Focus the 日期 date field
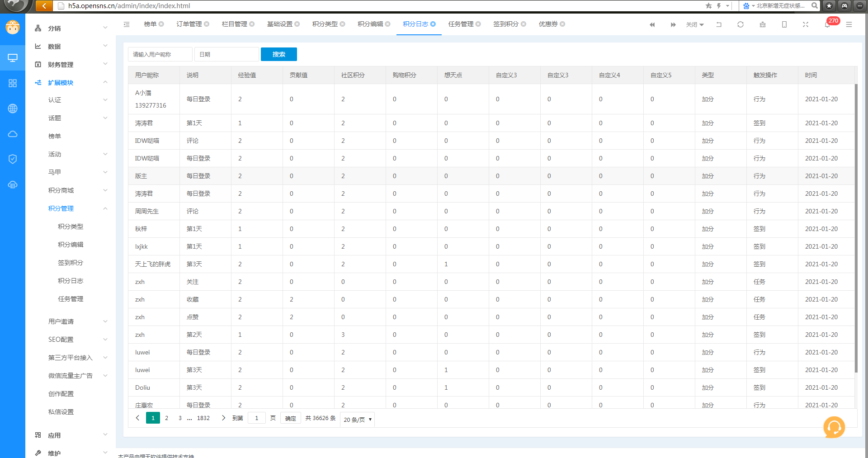 pos(226,54)
